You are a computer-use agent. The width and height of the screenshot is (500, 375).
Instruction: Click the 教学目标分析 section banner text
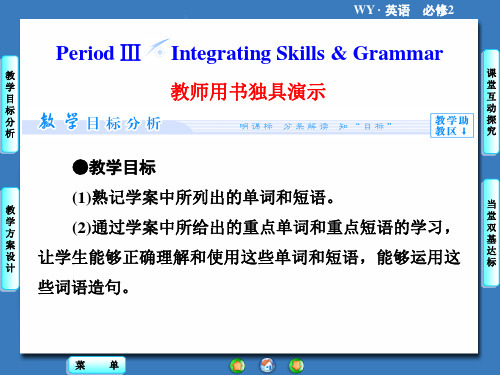pos(99,122)
